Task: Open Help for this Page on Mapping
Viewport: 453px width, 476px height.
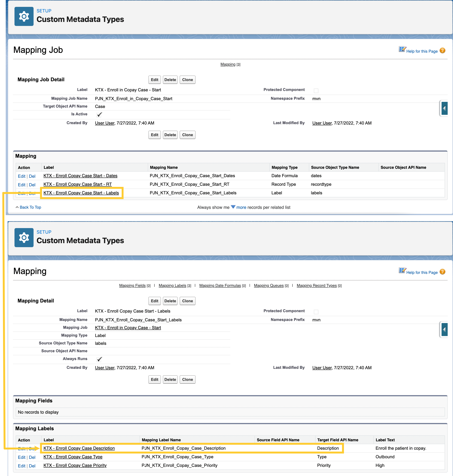Action: (x=422, y=272)
